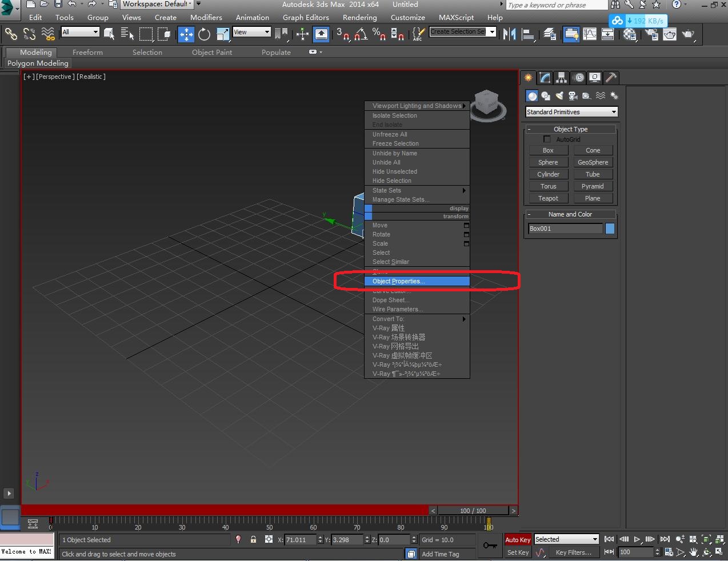
Task: Click the Align tool icon
Action: point(528,34)
